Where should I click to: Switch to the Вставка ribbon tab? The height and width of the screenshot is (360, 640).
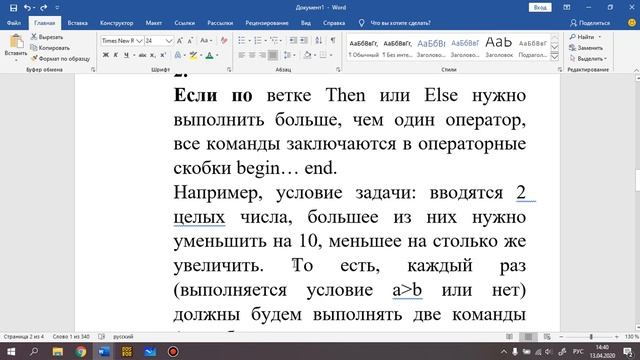tap(78, 23)
